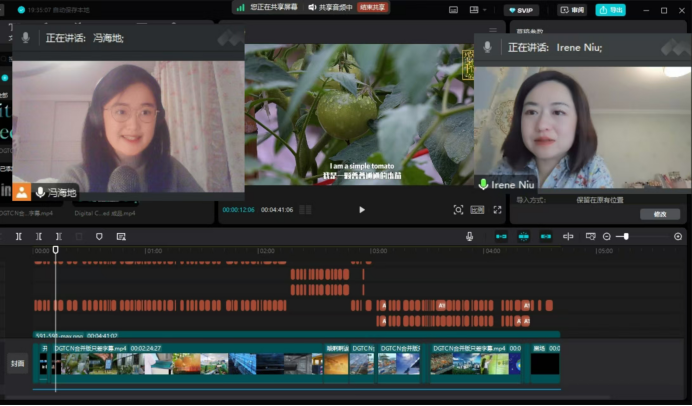Click the aspect ratio icon under preview
This screenshot has height=406, width=692.
click(477, 210)
